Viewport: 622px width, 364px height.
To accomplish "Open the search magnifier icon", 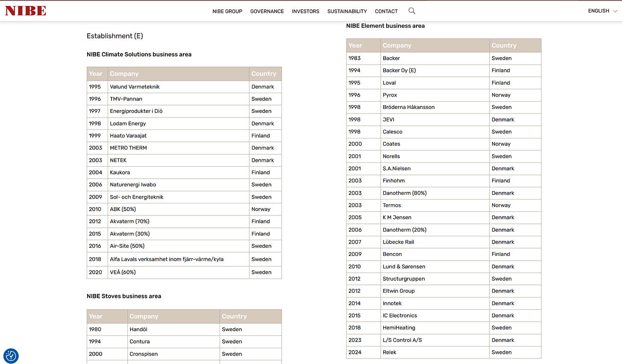I will coord(412,11).
